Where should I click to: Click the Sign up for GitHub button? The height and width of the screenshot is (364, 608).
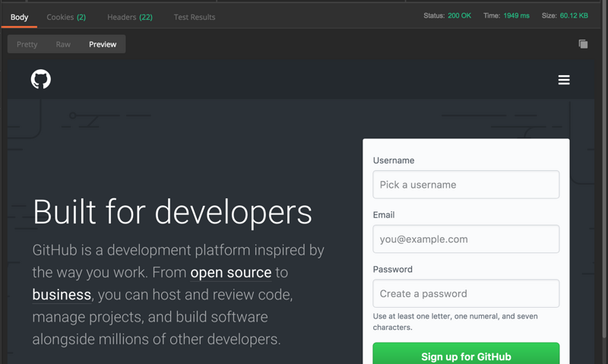click(x=466, y=356)
